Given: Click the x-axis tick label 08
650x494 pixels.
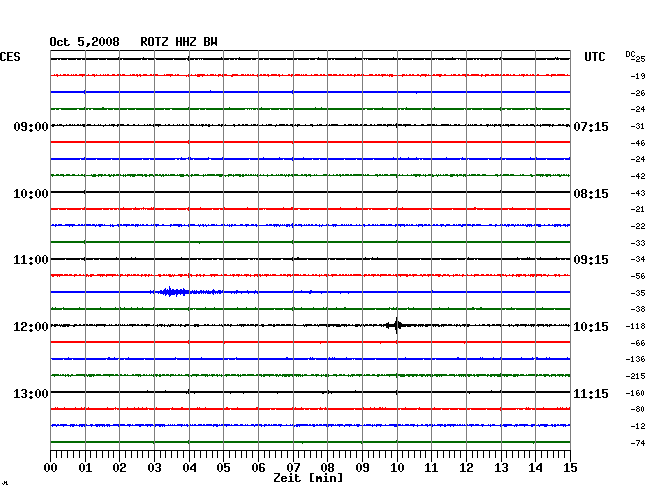Looking at the screenshot, I should [327, 467].
